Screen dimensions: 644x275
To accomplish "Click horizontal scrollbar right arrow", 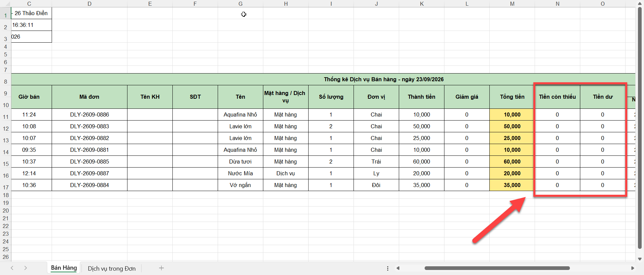I will click(x=633, y=268).
